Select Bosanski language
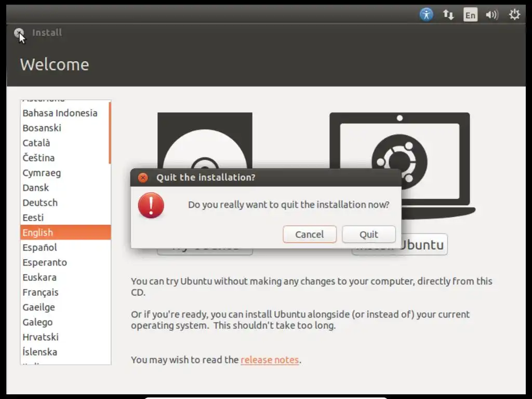This screenshot has height=399, width=532. pyautogui.click(x=64, y=128)
